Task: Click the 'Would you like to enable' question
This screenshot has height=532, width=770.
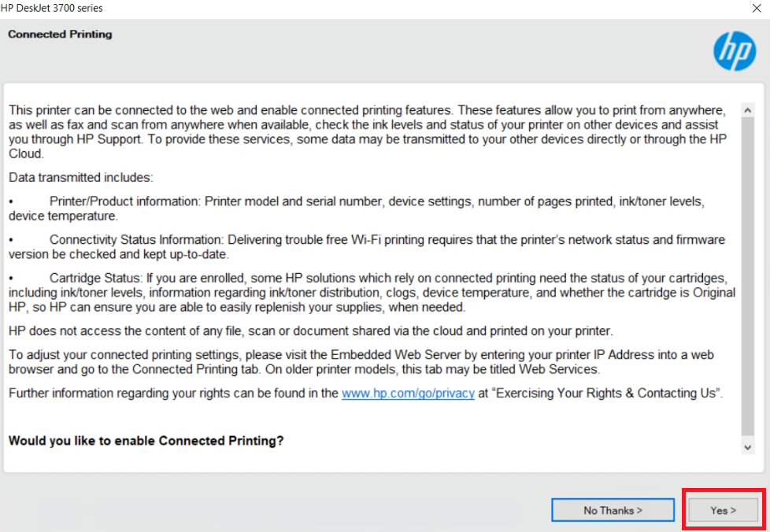Action: pyautogui.click(x=146, y=441)
